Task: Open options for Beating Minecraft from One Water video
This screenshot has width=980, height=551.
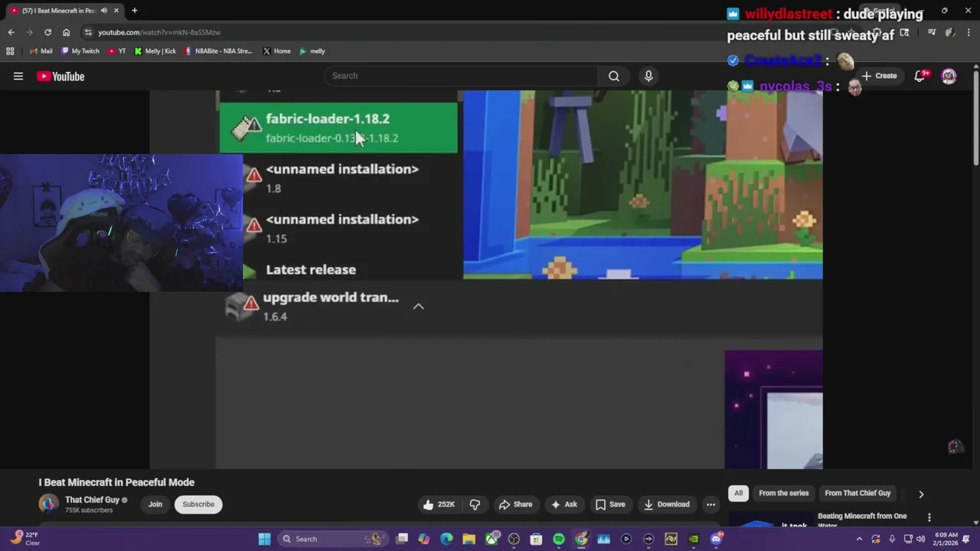Action: click(929, 517)
